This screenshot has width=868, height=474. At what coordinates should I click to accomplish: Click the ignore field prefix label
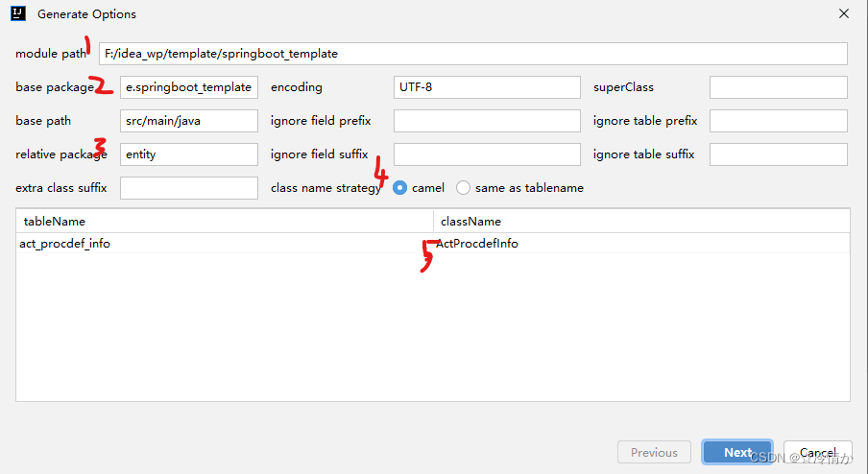click(x=321, y=121)
